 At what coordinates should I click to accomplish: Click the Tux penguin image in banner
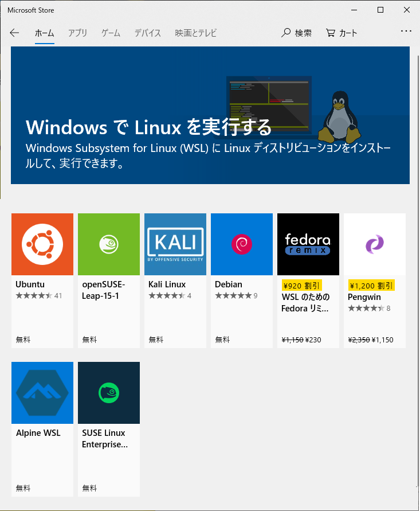[339, 118]
